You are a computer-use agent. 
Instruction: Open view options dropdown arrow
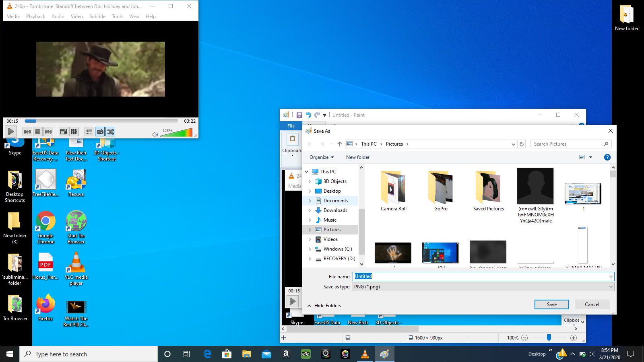click(x=591, y=157)
